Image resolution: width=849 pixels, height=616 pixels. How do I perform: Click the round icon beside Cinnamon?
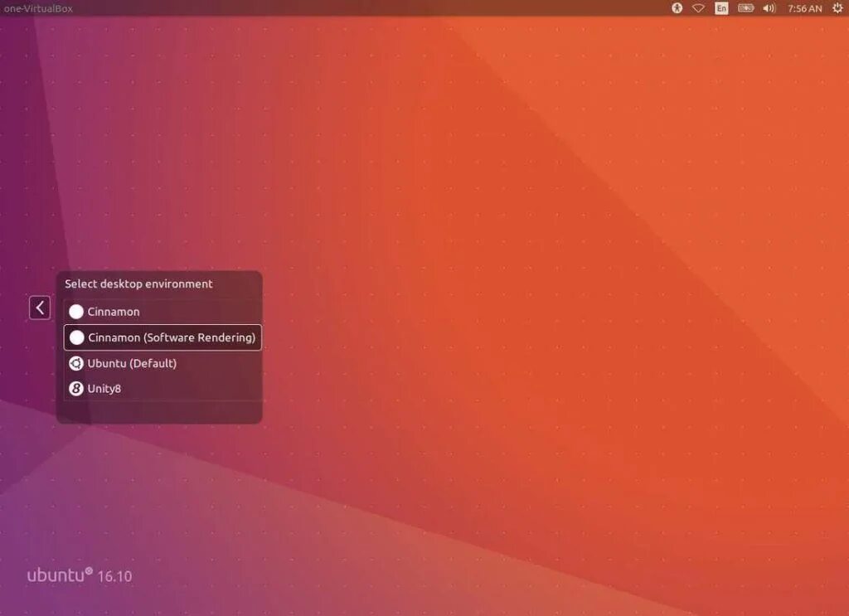point(76,312)
